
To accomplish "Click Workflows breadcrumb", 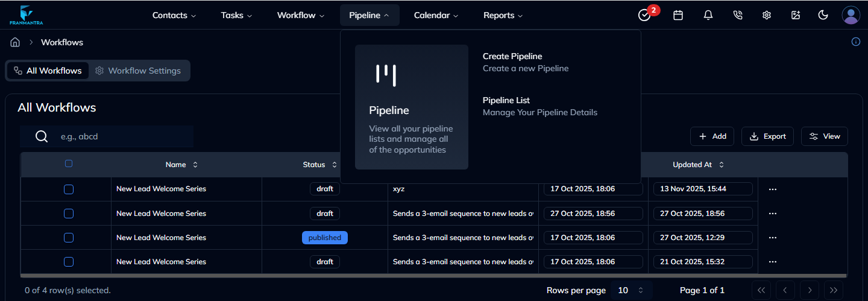I will point(62,42).
